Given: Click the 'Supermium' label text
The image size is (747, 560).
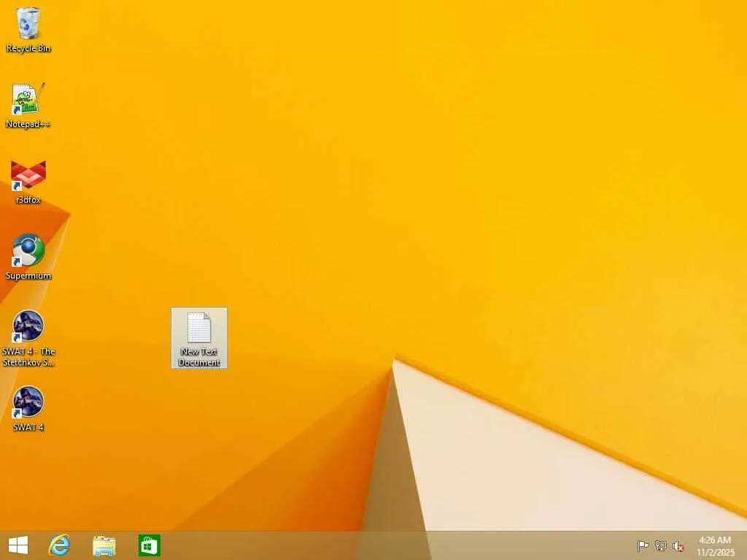Looking at the screenshot, I should 28,276.
